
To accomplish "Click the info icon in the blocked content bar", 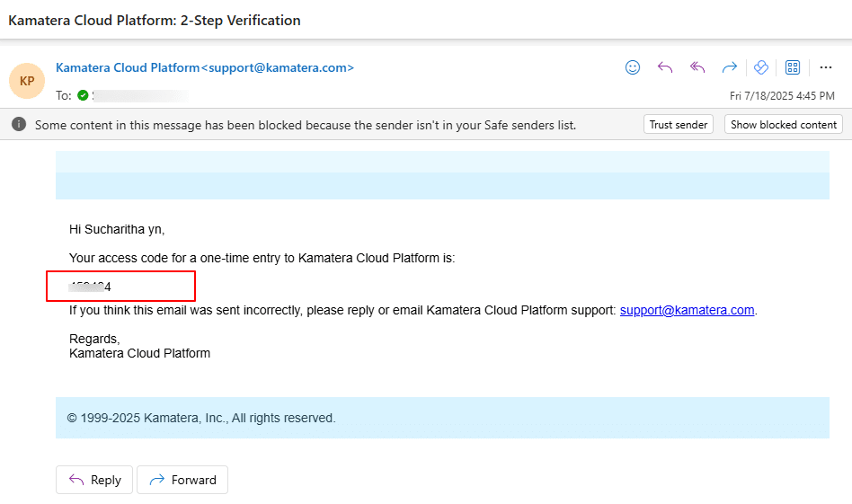I will [19, 125].
